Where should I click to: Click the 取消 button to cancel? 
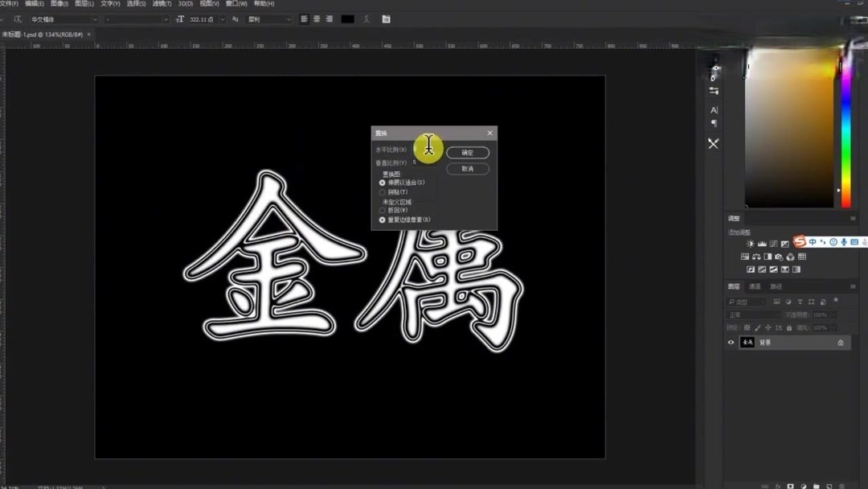(x=469, y=169)
